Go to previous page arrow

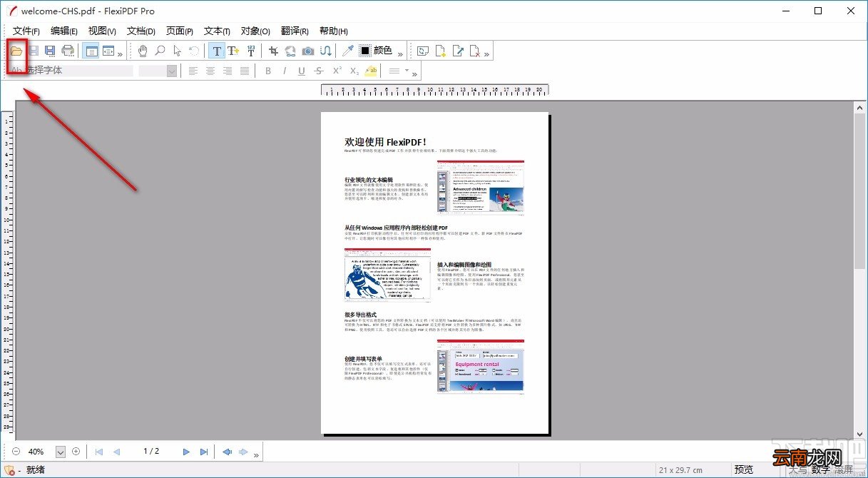[116, 452]
